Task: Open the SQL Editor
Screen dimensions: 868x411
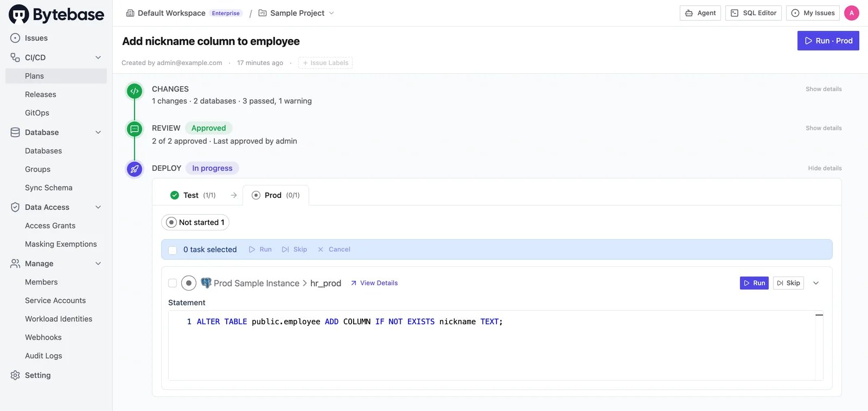Action: click(x=754, y=13)
